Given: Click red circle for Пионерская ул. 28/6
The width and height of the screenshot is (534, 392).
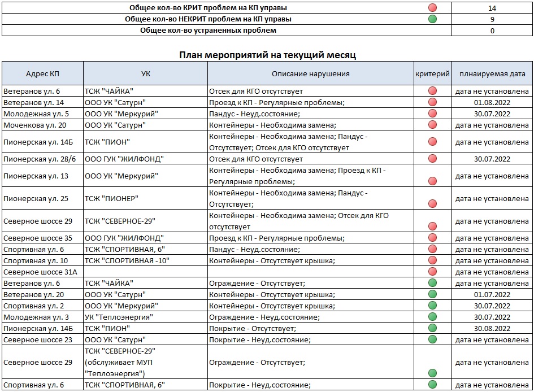Looking at the screenshot, I should (x=433, y=159).
